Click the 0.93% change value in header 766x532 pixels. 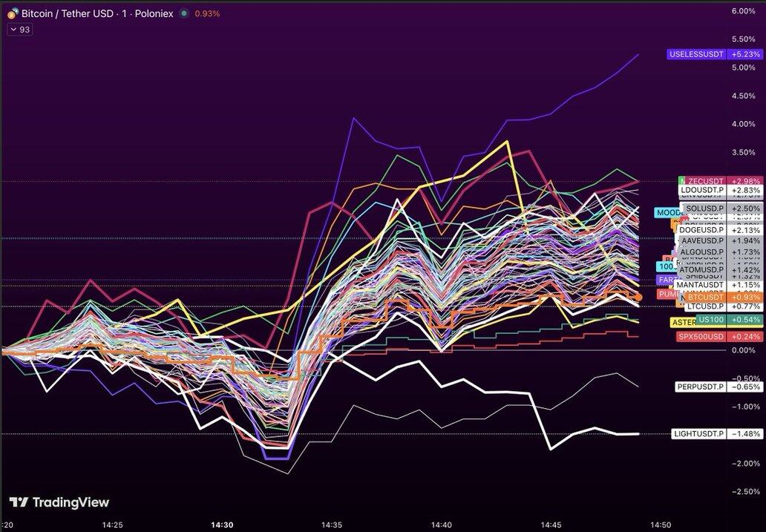[x=206, y=13]
